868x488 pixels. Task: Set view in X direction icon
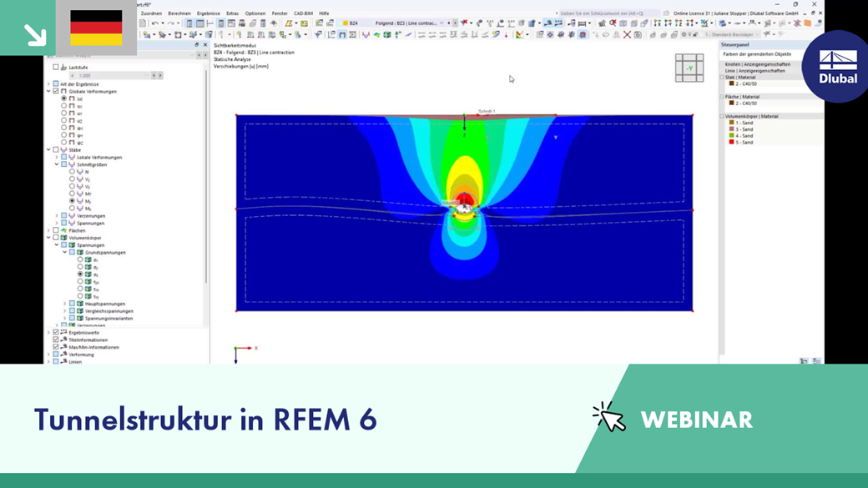pos(657,23)
